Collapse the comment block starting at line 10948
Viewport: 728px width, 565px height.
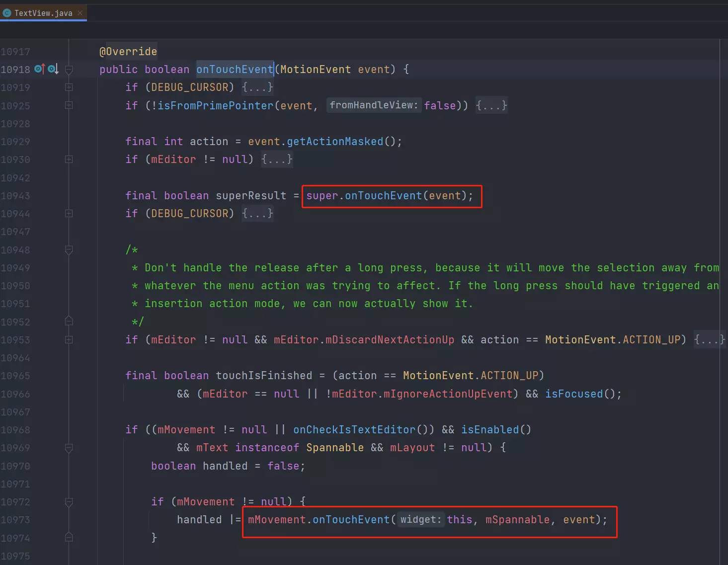click(x=69, y=250)
